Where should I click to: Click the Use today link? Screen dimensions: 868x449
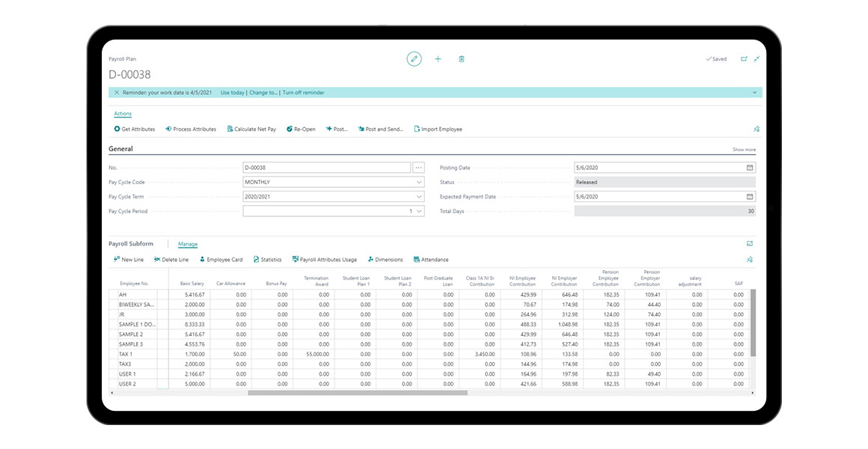pyautogui.click(x=233, y=93)
